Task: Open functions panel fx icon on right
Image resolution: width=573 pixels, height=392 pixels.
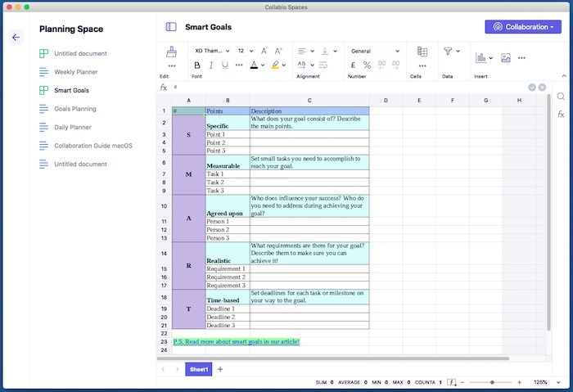Action: point(561,115)
